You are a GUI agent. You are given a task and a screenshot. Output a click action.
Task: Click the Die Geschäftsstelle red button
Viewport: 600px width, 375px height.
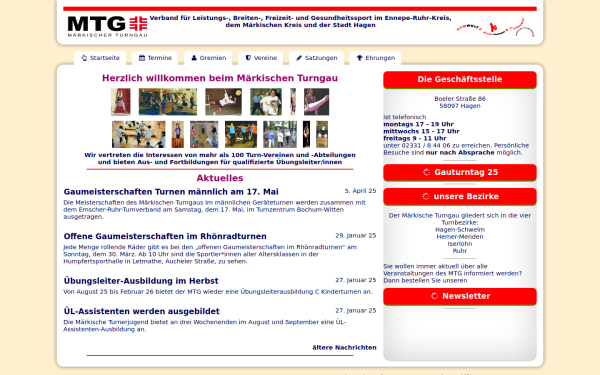(460, 80)
